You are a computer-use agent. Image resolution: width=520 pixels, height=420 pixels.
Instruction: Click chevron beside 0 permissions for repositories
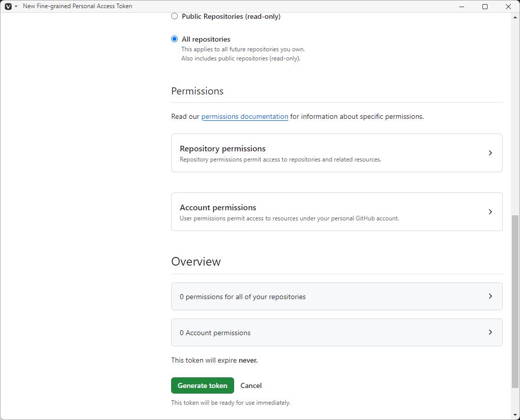pos(490,296)
